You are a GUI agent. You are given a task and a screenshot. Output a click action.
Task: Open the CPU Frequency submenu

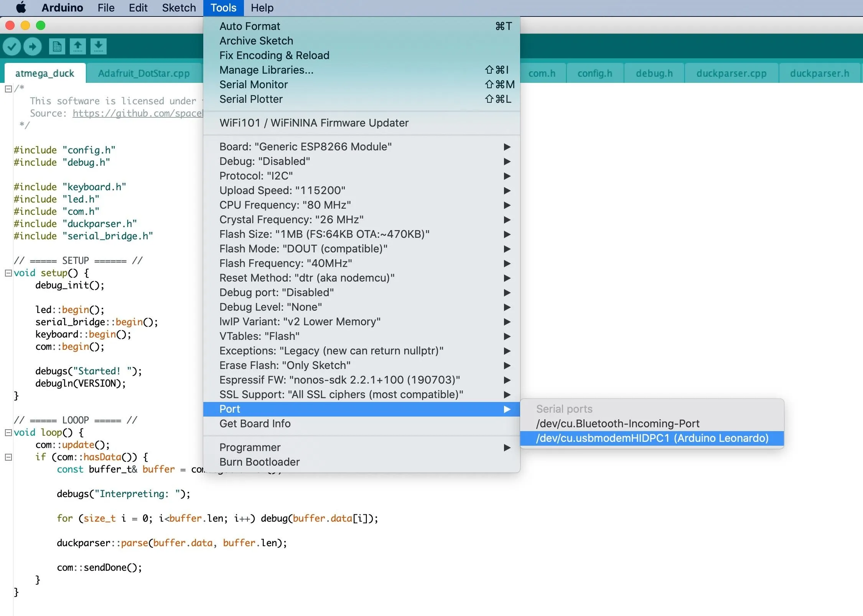(x=362, y=205)
